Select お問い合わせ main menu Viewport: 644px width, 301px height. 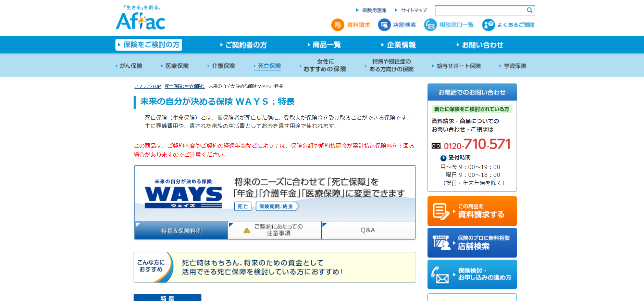tap(480, 45)
